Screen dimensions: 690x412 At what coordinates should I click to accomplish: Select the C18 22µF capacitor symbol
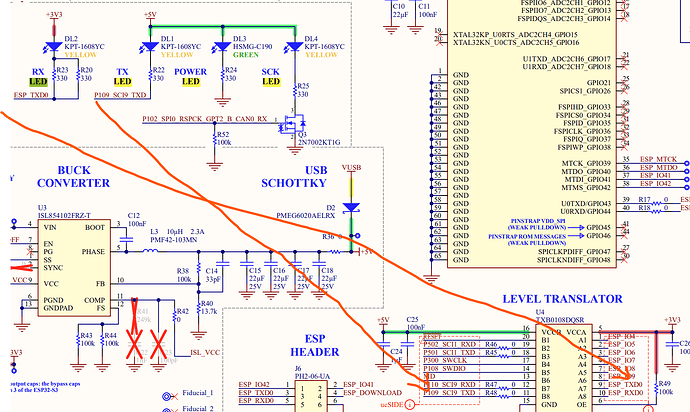coord(319,264)
